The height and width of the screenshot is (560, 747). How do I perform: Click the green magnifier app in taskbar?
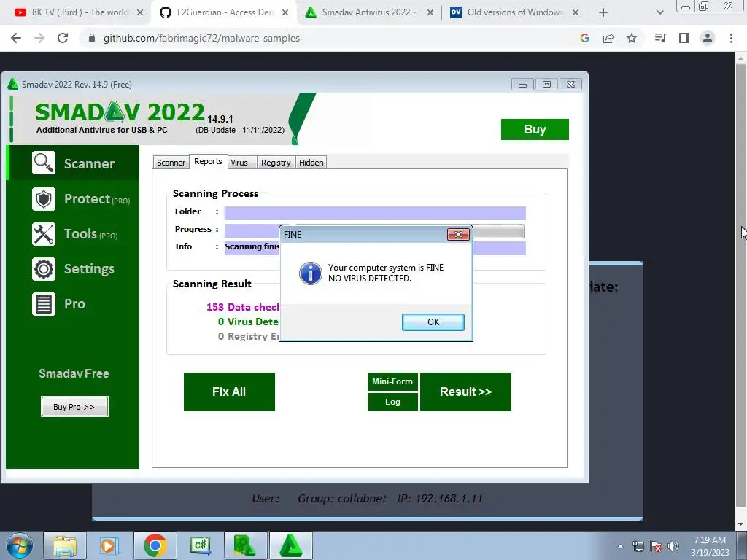coord(246,545)
